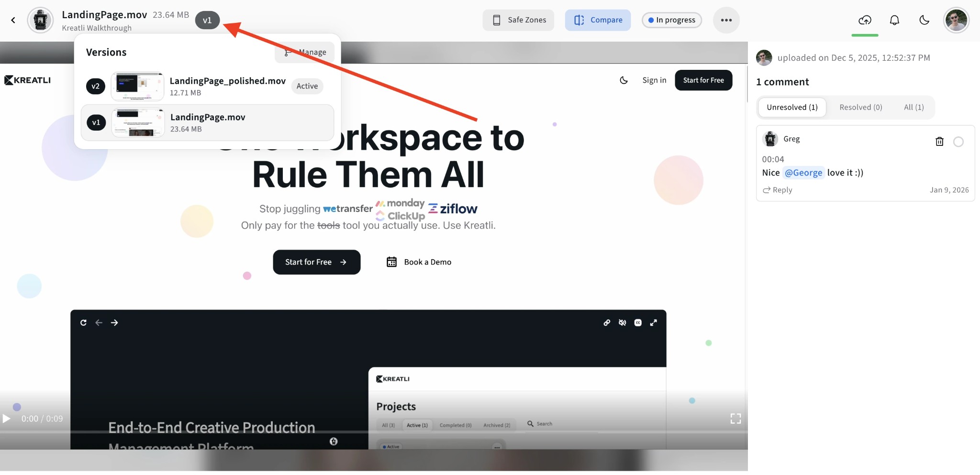
Task: Click the Manage versions button
Action: (304, 52)
